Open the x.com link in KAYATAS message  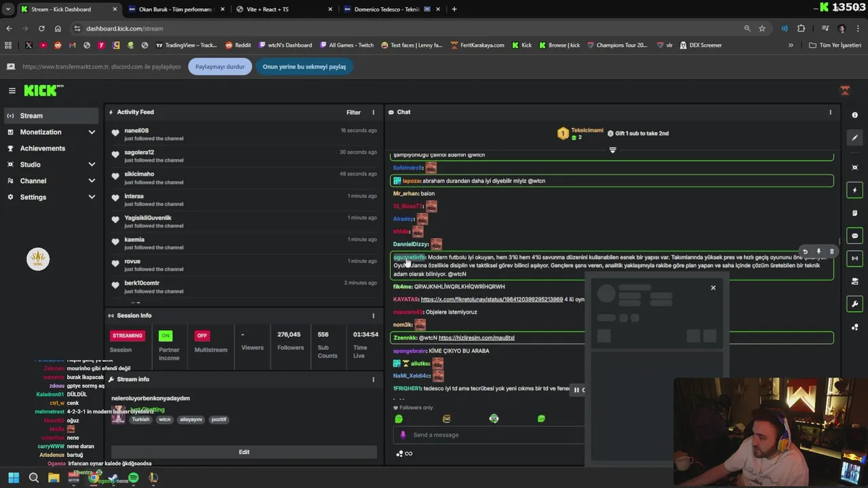coord(492,299)
